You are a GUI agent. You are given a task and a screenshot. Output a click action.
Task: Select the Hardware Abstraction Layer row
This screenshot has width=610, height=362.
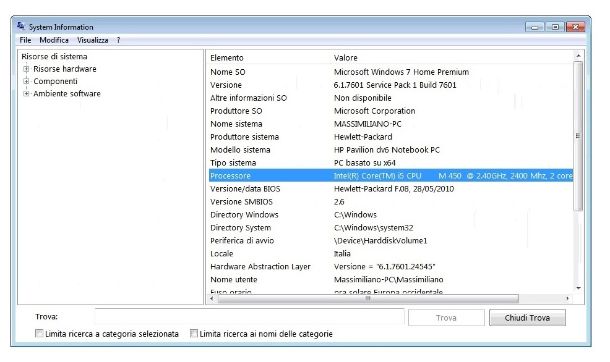(391, 267)
